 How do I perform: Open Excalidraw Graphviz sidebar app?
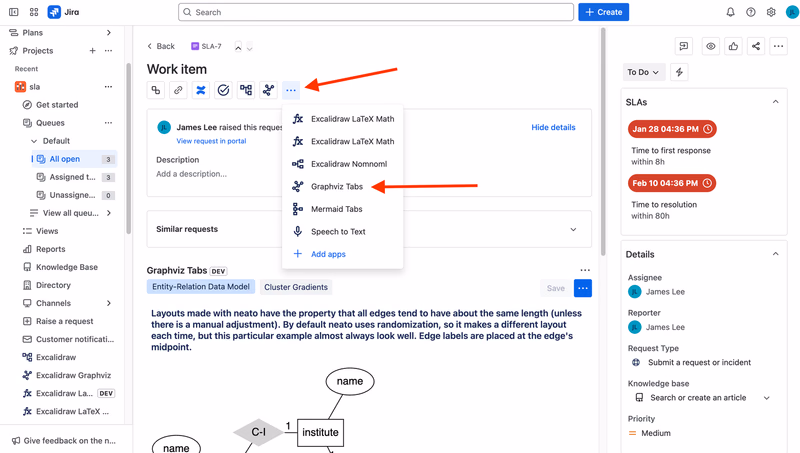73,375
